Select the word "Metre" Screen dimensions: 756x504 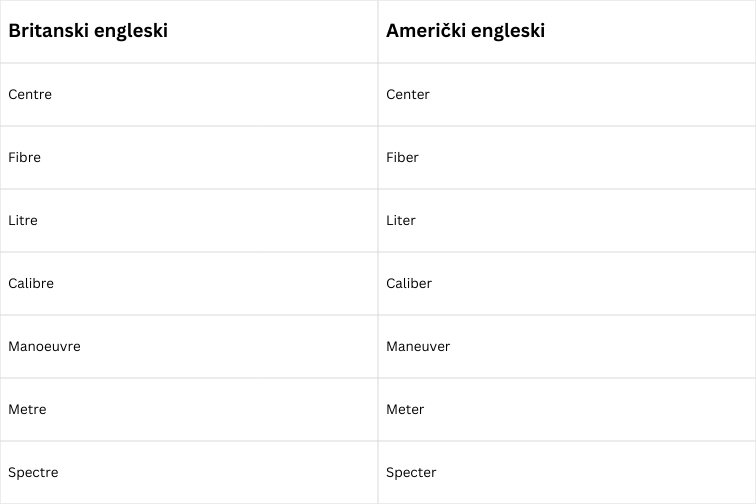[27, 410]
